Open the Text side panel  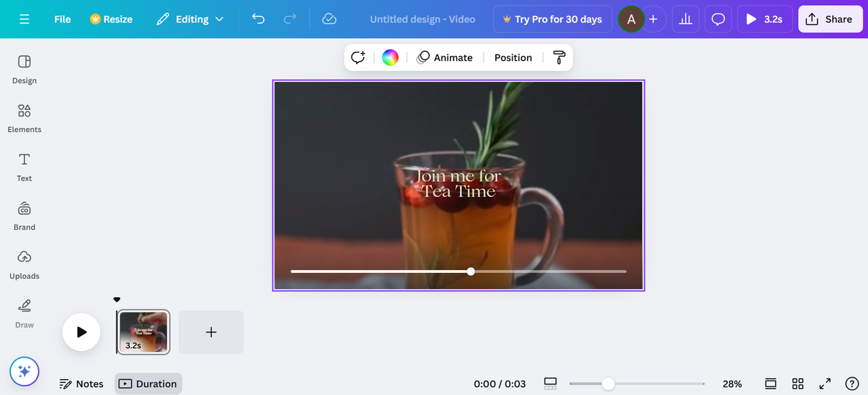(24, 167)
